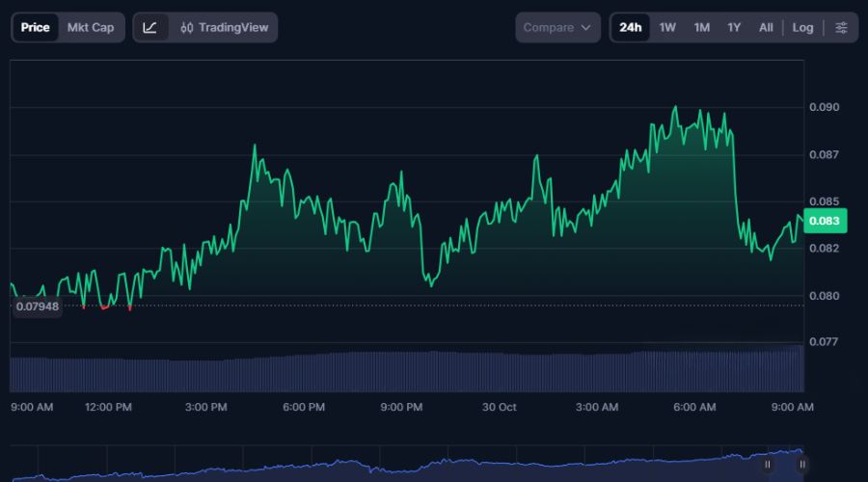Click the 0.090 price axis label
The width and height of the screenshot is (868, 482).
coord(824,107)
